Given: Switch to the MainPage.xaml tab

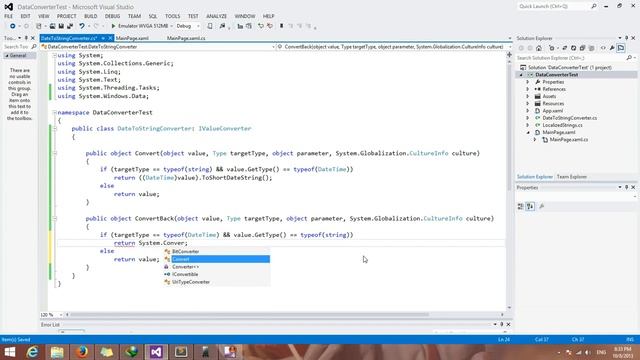Looking at the screenshot, I should pos(132,38).
